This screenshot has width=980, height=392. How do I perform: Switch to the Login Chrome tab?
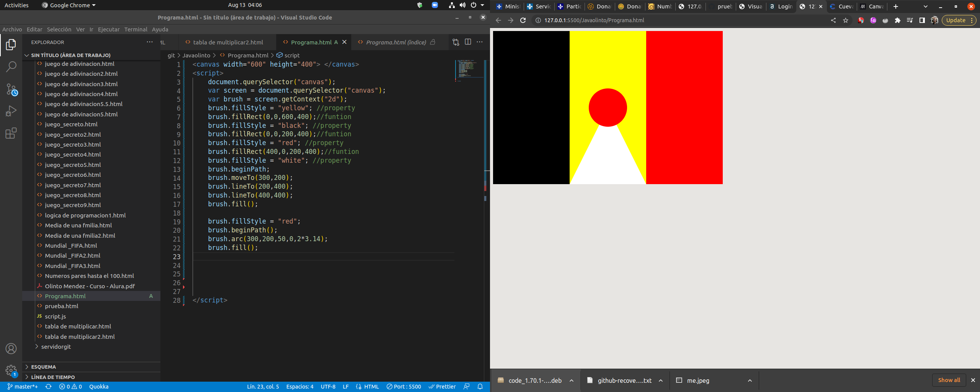(x=781, y=7)
